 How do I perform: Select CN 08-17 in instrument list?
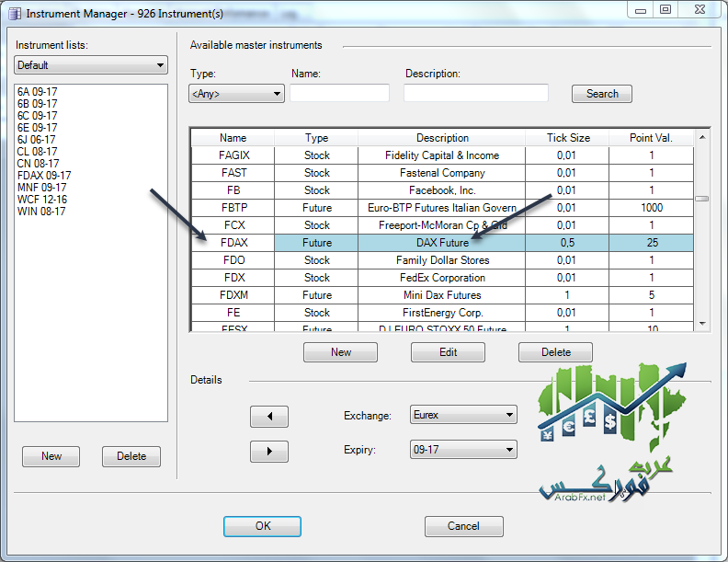click(39, 164)
